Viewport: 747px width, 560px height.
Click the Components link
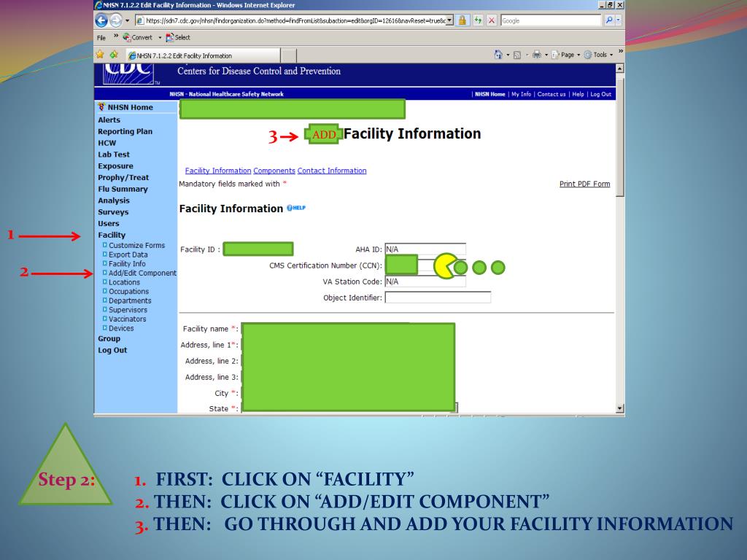coord(274,171)
